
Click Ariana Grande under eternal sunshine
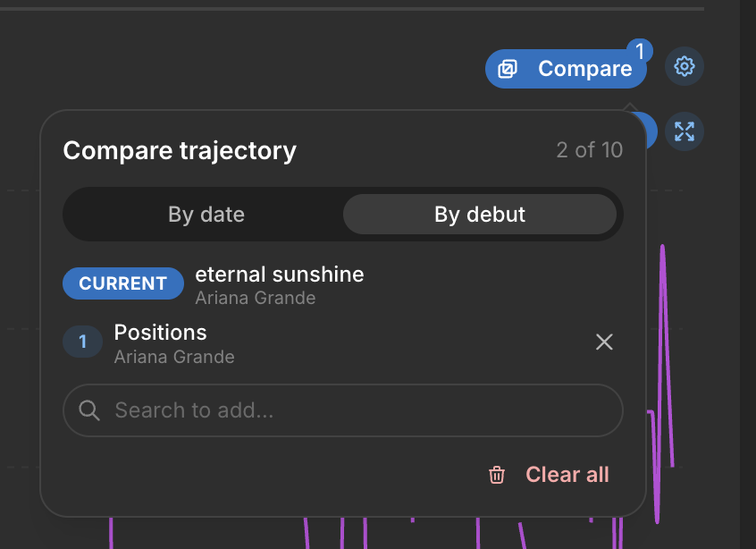[255, 298]
